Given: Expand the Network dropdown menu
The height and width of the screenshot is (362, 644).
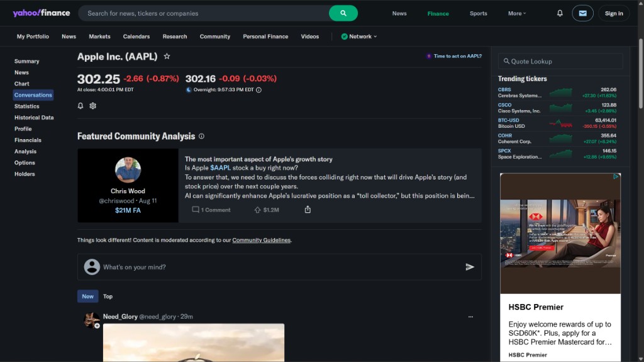Looking at the screenshot, I should 359,37.
